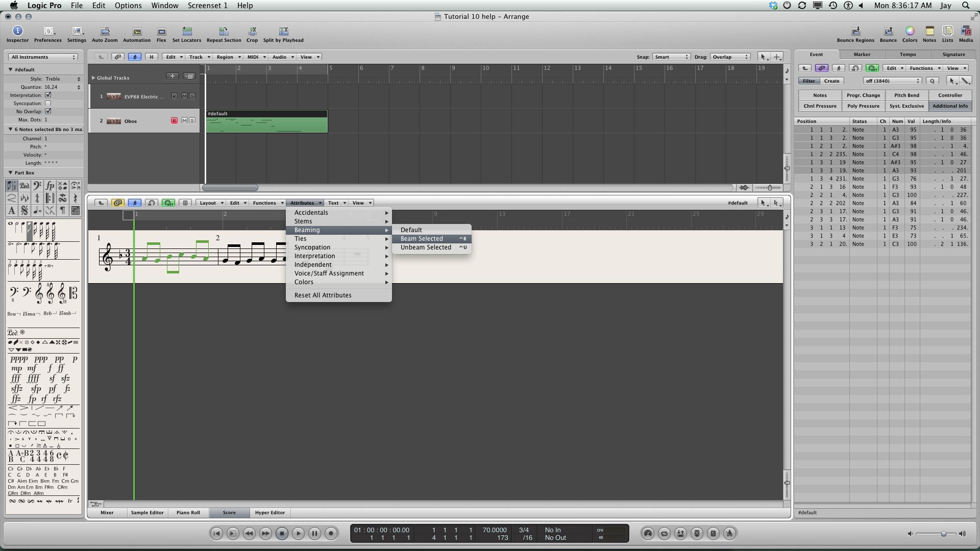The width and height of the screenshot is (980, 551).
Task: Click the Filter button in Event list
Action: [809, 81]
